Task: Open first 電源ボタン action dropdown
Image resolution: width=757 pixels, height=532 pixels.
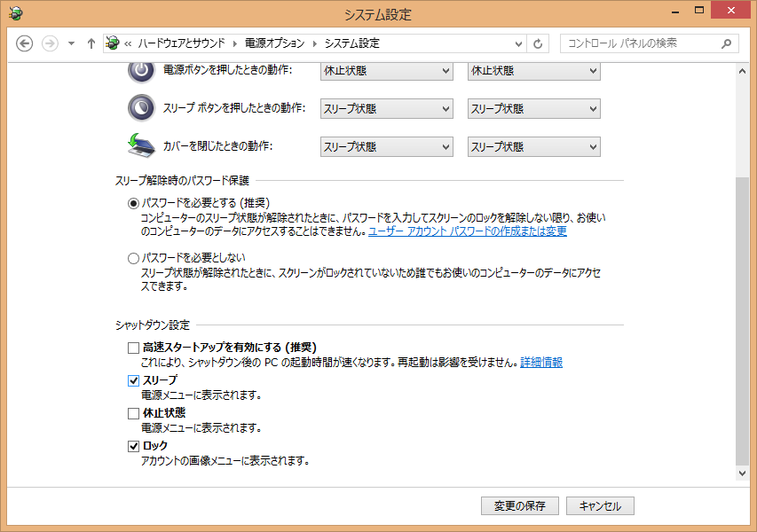Action: pos(387,71)
